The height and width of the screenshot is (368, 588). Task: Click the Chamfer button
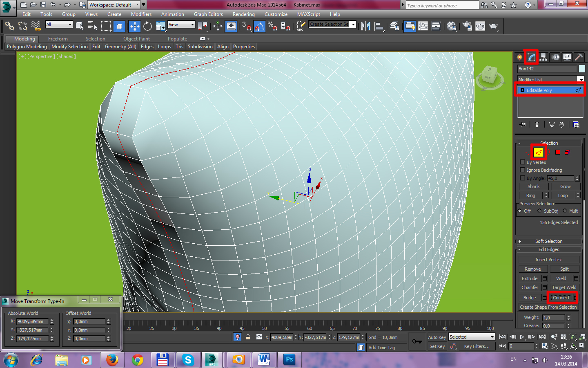click(x=530, y=287)
